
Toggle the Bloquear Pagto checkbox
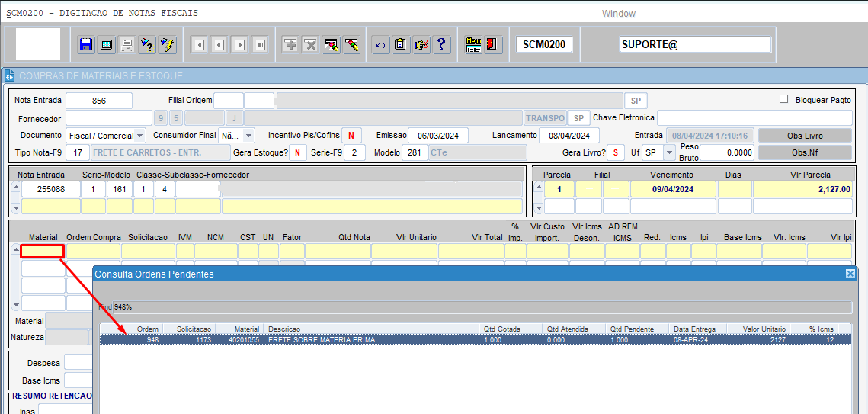click(x=783, y=99)
